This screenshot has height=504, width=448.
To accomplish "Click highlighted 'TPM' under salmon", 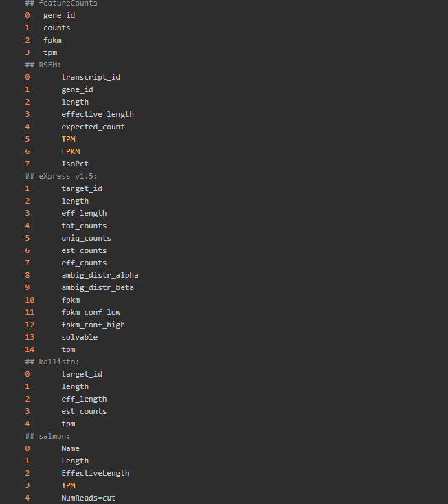I will pyautogui.click(x=69, y=485).
